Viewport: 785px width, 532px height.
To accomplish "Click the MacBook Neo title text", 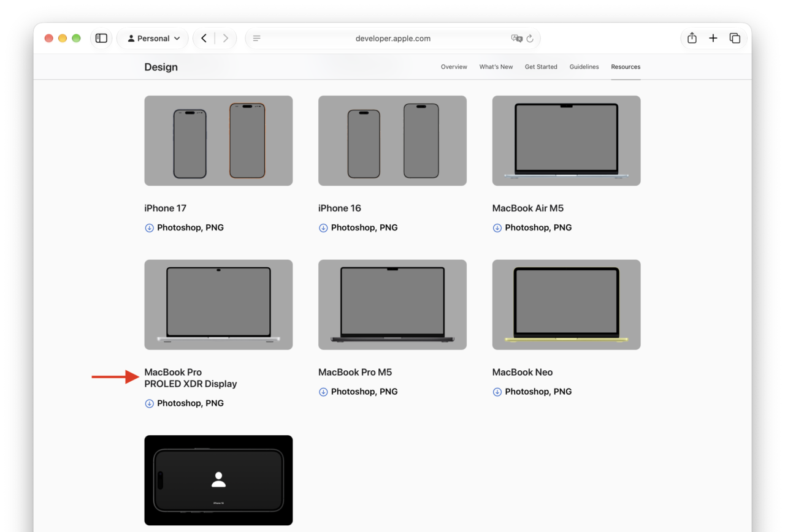I will coord(523,373).
